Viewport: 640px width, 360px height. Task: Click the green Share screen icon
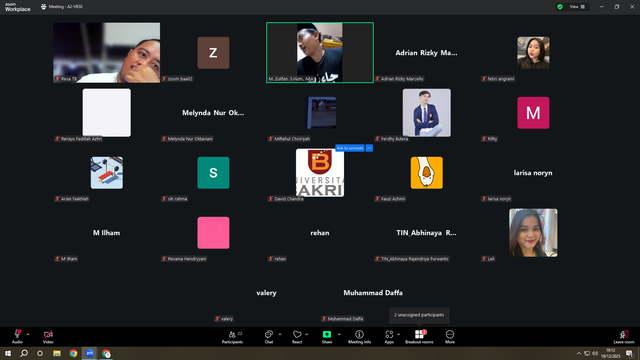327,334
